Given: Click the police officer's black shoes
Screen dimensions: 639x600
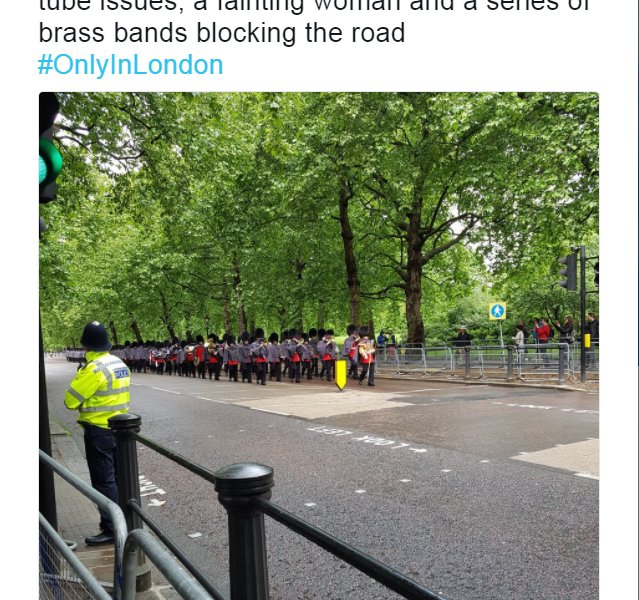Looking at the screenshot, I should (x=100, y=538).
